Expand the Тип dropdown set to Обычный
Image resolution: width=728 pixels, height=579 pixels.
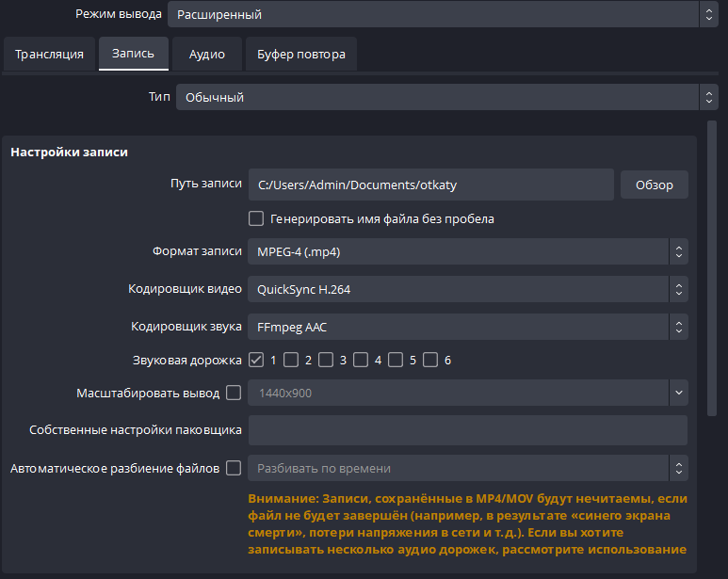(x=447, y=97)
